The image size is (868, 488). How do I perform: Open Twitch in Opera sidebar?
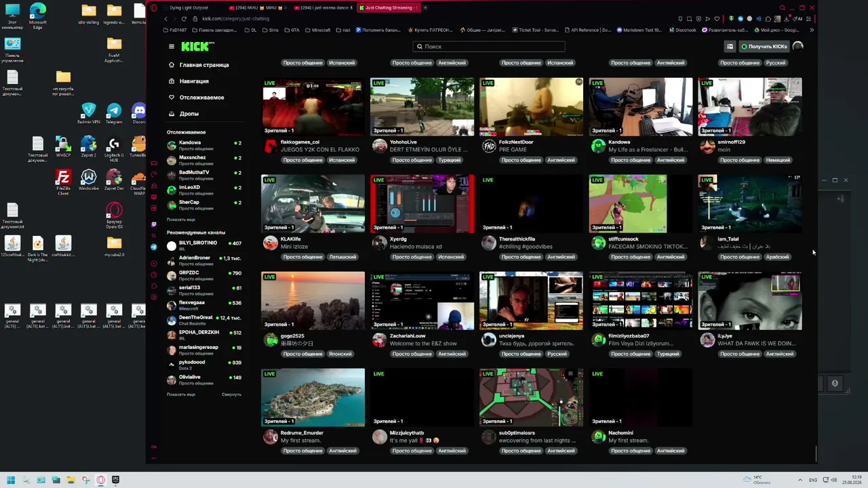click(154, 224)
